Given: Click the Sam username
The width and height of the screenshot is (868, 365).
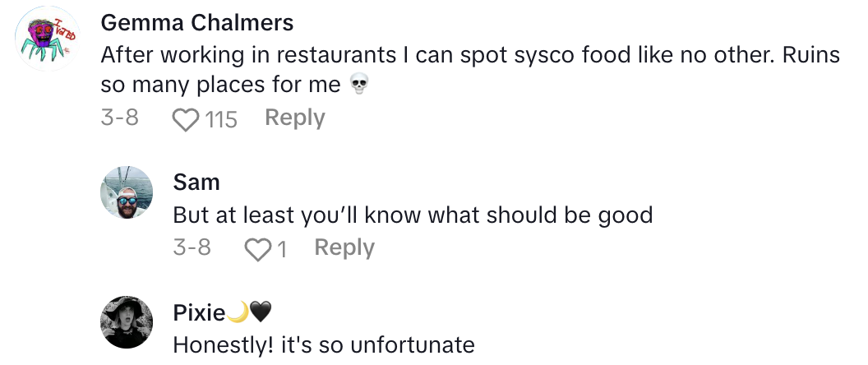Looking at the screenshot, I should click(196, 181).
